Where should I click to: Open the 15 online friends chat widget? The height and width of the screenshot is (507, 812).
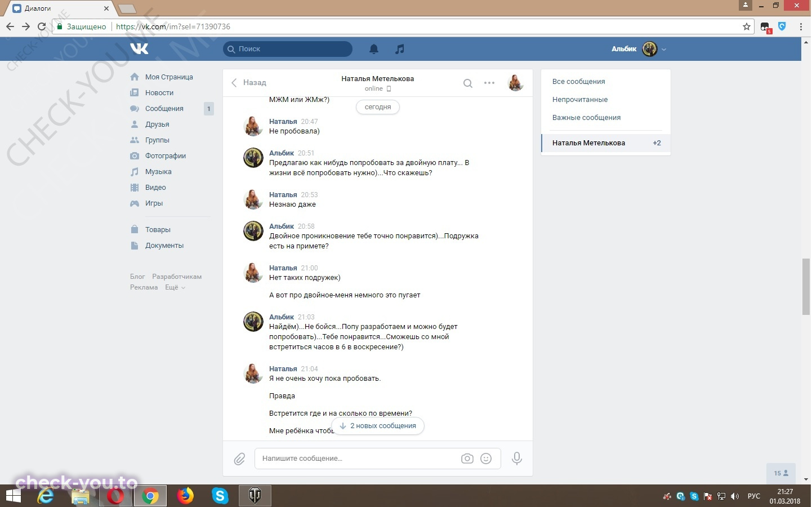pyautogui.click(x=781, y=473)
